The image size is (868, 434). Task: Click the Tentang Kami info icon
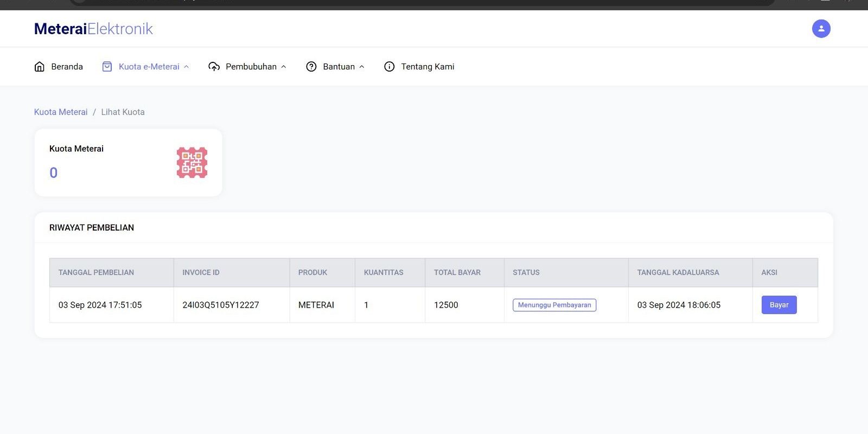point(390,67)
